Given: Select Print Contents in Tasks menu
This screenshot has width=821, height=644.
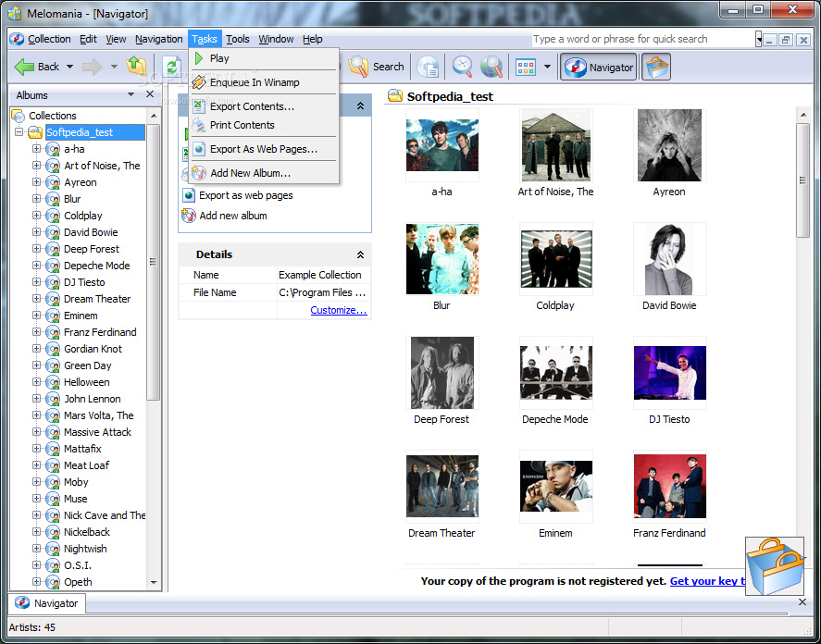Looking at the screenshot, I should pyautogui.click(x=264, y=125).
